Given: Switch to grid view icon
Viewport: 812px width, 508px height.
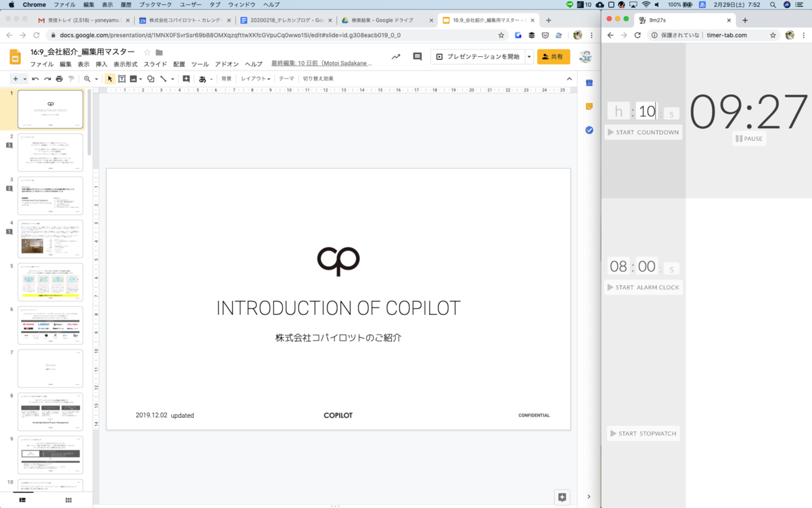Looking at the screenshot, I should click(68, 500).
